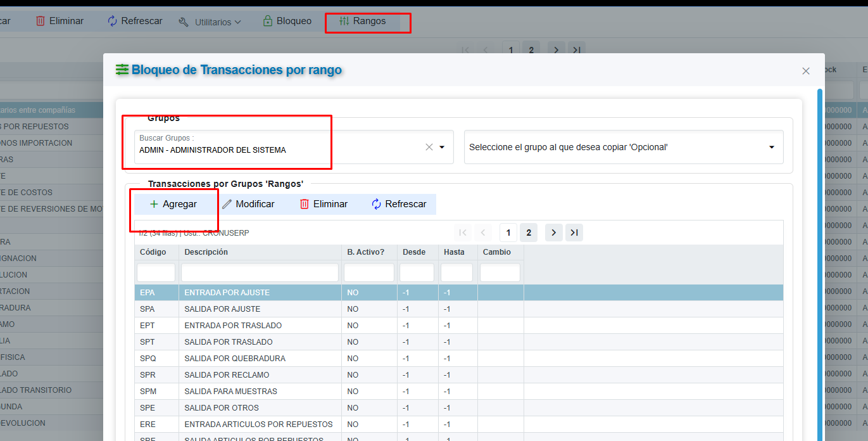Select page 1 in background grid pager
Viewport: 868px width, 441px height.
click(x=510, y=50)
